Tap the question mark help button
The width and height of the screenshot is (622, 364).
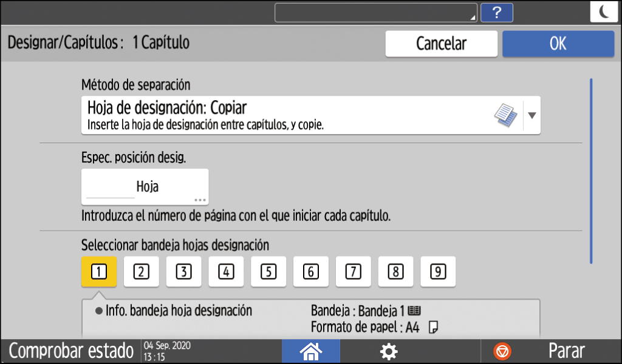pyautogui.click(x=496, y=13)
